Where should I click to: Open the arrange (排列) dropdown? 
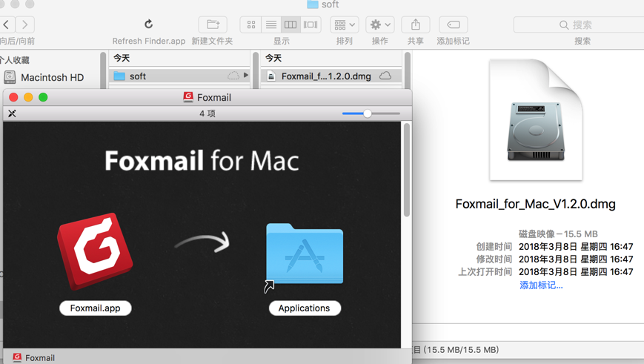coord(345,24)
